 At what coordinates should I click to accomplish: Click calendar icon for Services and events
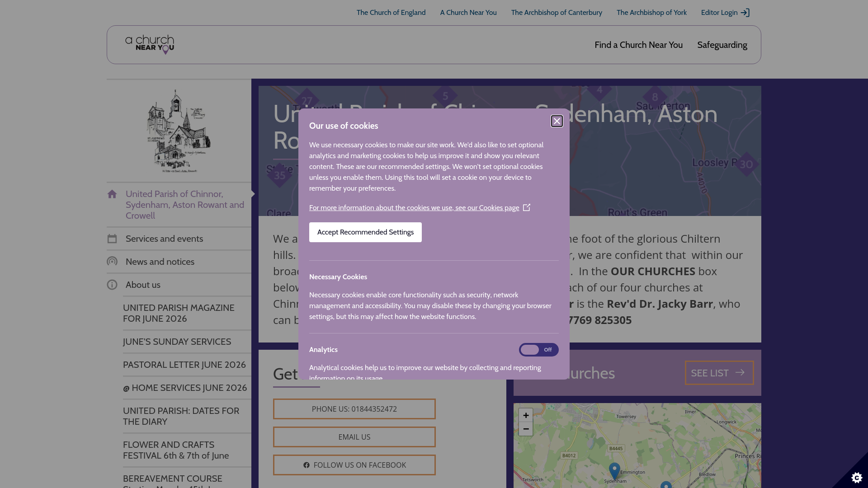tap(112, 239)
